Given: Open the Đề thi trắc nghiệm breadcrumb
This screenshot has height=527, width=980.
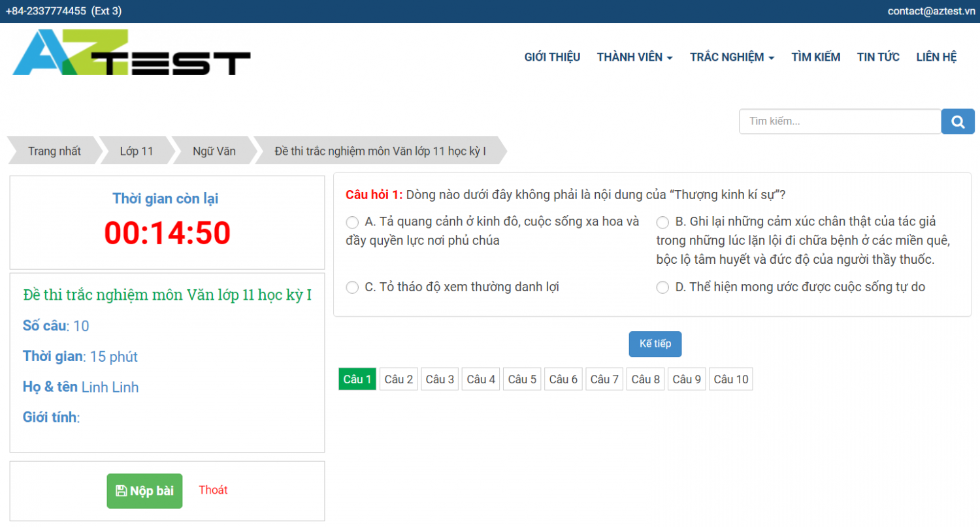Looking at the screenshot, I should 380,151.
